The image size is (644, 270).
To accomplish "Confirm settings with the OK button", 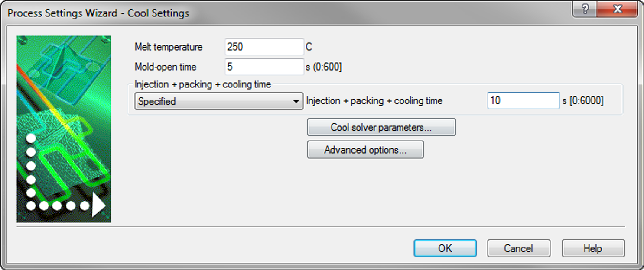I will click(x=445, y=248).
